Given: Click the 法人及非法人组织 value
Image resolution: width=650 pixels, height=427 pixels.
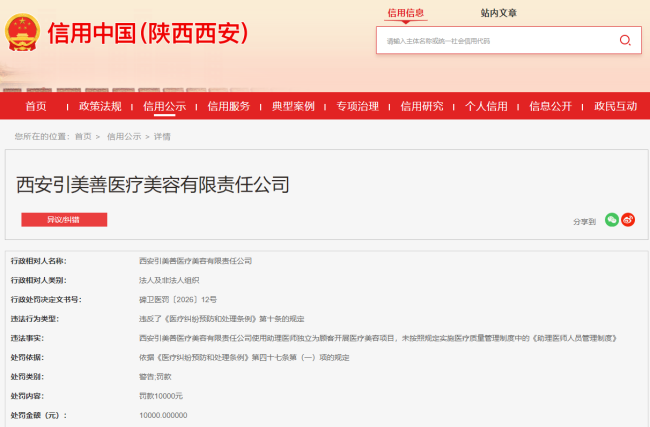Looking at the screenshot, I should [169, 280].
